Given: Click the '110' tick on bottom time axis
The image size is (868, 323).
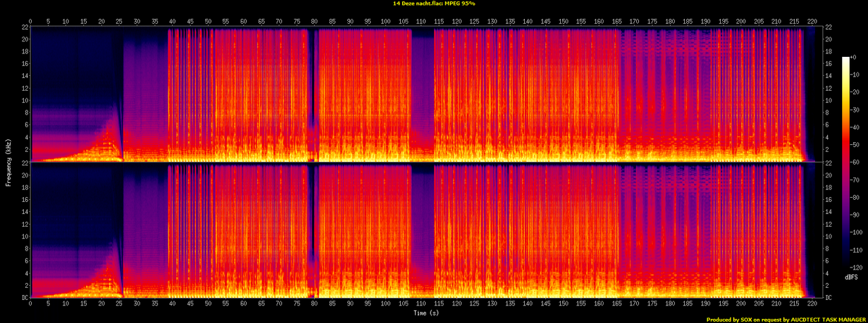Looking at the screenshot, I should coord(421,304).
